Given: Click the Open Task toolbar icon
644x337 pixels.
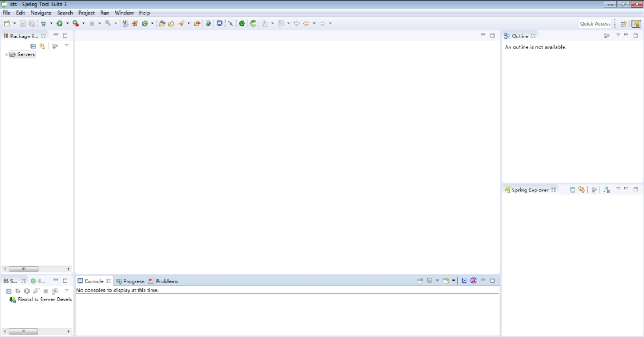Looking at the screenshot, I should tap(171, 23).
